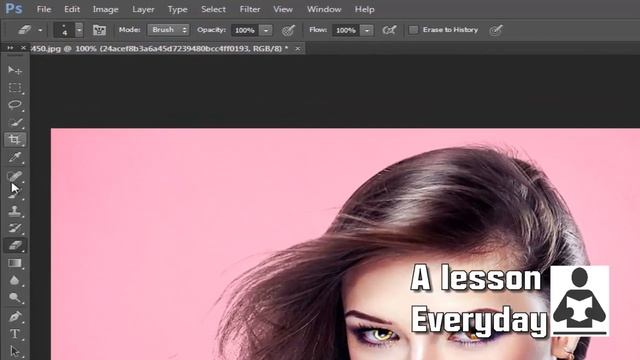Screen dimensions: 640x360
Task: Select the Gradient tool
Action: coord(15,263)
